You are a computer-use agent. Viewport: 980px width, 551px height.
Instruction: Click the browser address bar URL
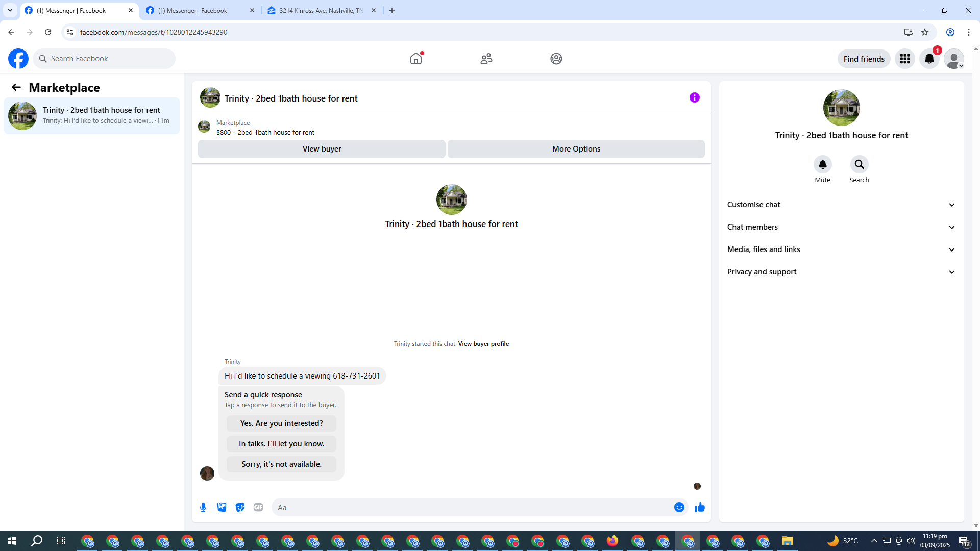[x=154, y=32]
